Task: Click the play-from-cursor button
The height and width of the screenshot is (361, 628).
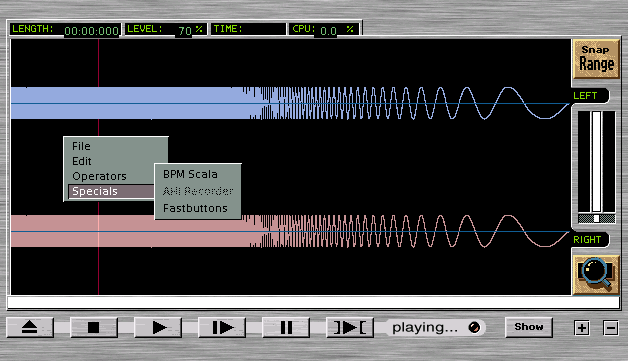Action: pyautogui.click(x=222, y=327)
